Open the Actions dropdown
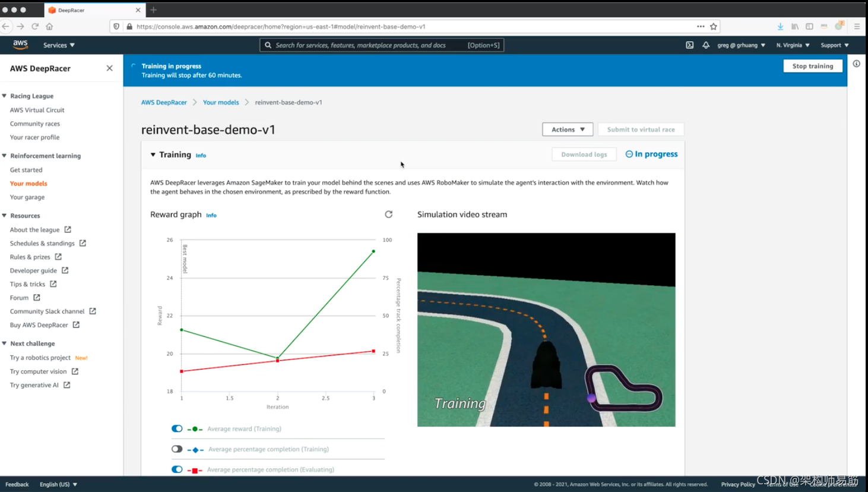The image size is (868, 492). point(568,130)
